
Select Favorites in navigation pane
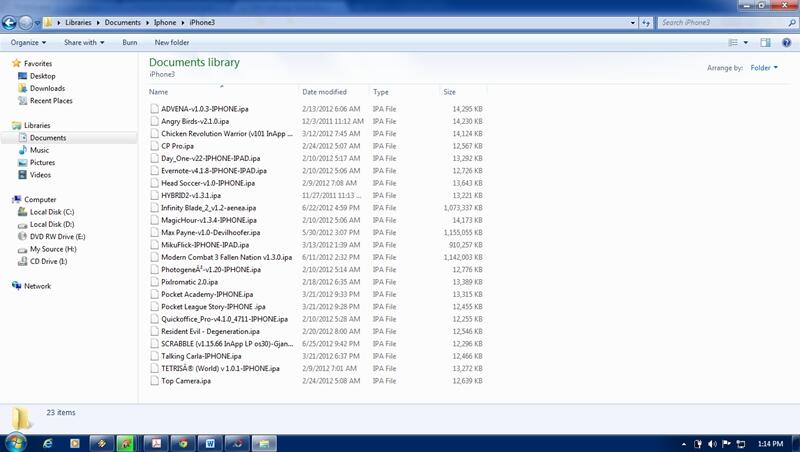pyautogui.click(x=38, y=63)
